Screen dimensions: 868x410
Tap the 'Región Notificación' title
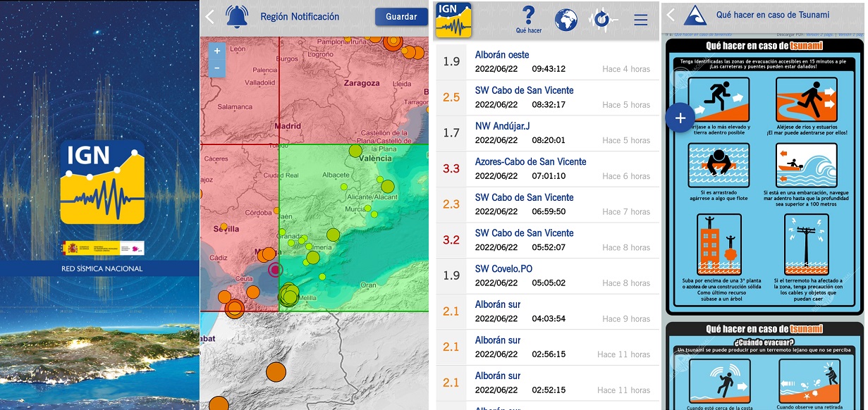(300, 17)
